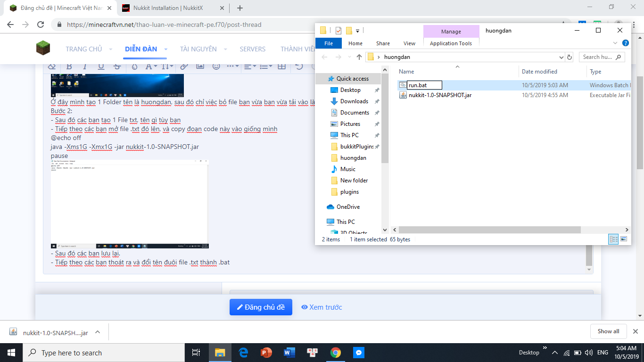This screenshot has width=644, height=362.
Task: Open a new Chrome tab
Action: pos(240,8)
